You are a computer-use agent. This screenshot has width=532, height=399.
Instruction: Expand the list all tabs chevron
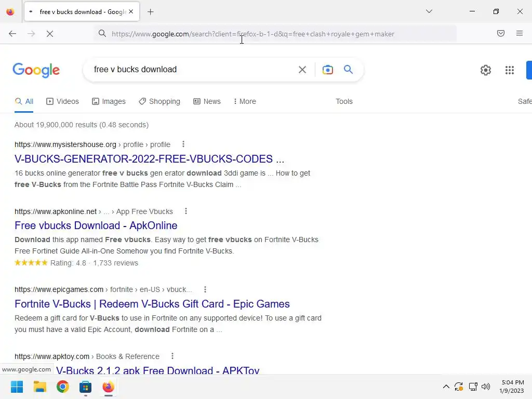pos(429,11)
